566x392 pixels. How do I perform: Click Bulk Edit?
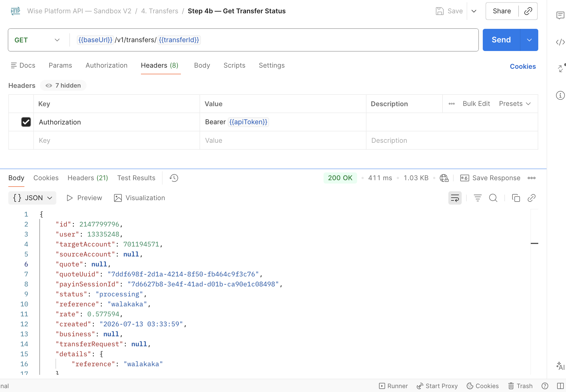(476, 104)
